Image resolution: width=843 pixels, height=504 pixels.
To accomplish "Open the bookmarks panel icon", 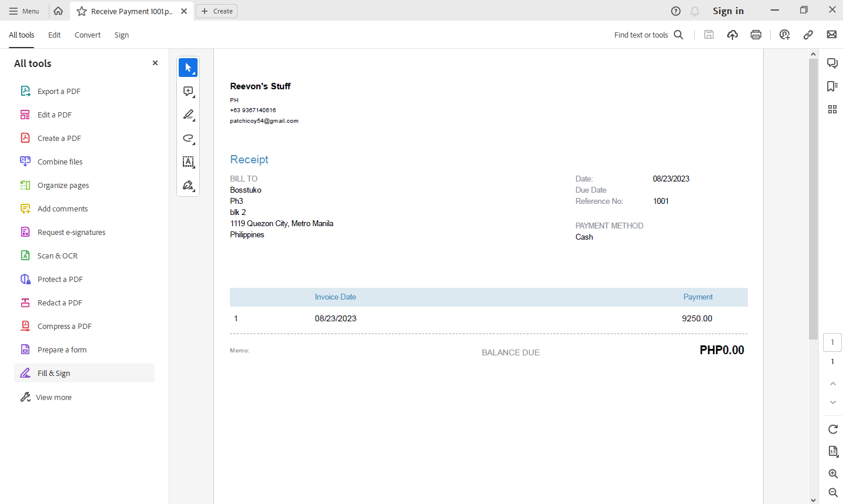I will pyautogui.click(x=832, y=86).
